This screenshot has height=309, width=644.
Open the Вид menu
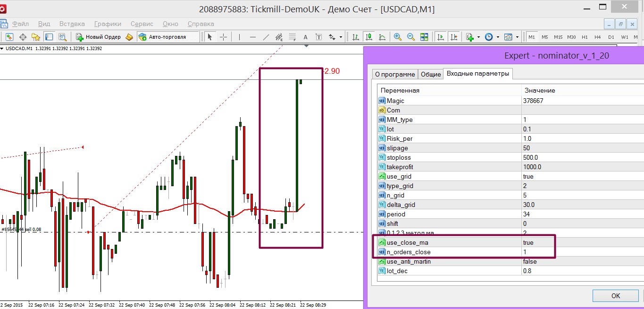(x=44, y=24)
